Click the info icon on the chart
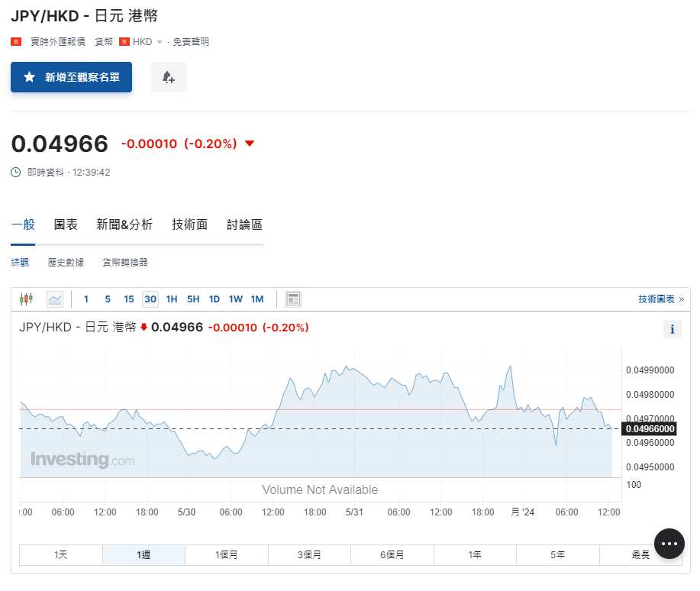Screen dimensions: 700x591 pyautogui.click(x=672, y=328)
